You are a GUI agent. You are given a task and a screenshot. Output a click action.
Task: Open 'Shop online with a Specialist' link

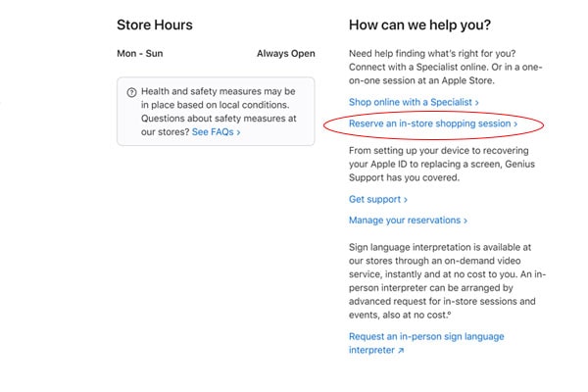414,102
